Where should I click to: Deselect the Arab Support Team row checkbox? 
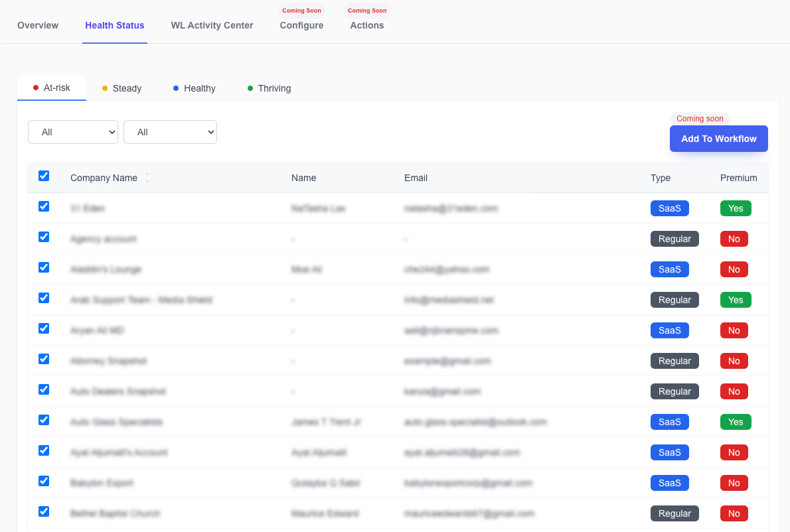[44, 298]
